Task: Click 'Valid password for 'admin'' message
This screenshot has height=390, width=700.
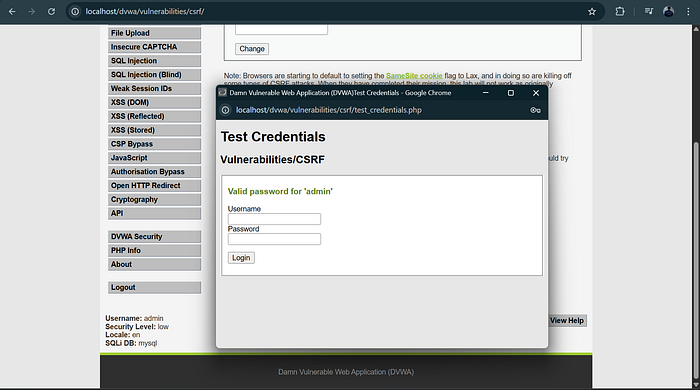Action: point(280,191)
